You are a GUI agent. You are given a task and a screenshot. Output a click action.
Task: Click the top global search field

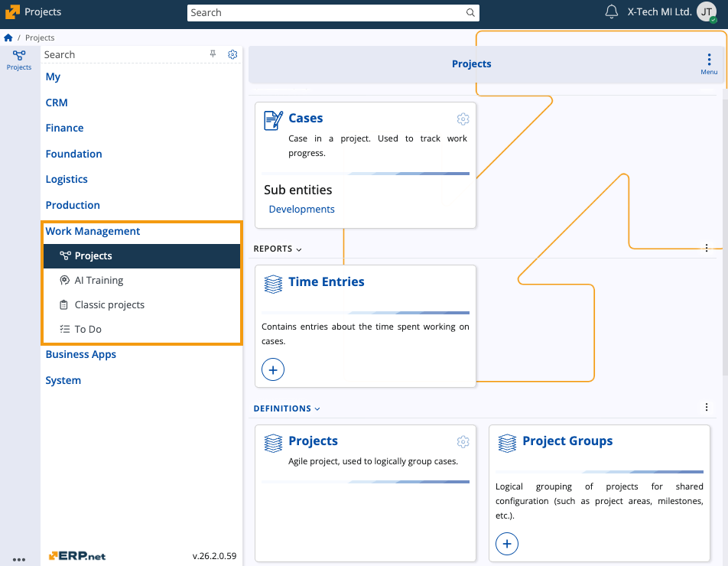pyautogui.click(x=327, y=13)
